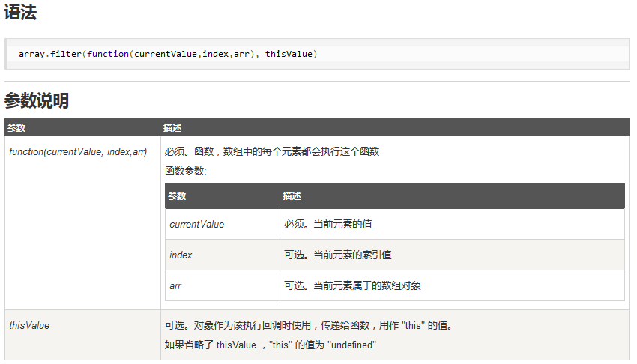The image size is (637, 364).
Task: Click the 函数参数: label
Action: pyautogui.click(x=186, y=171)
